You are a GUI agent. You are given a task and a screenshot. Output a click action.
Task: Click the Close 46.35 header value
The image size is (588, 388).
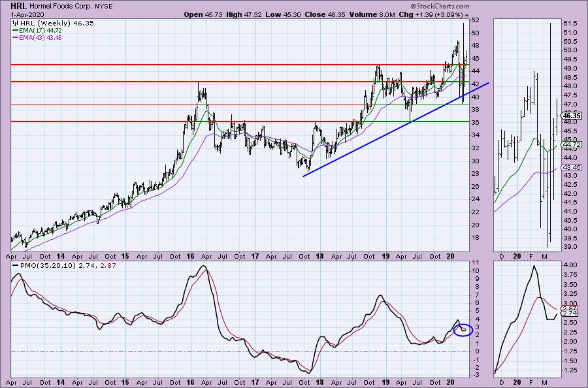click(325, 14)
